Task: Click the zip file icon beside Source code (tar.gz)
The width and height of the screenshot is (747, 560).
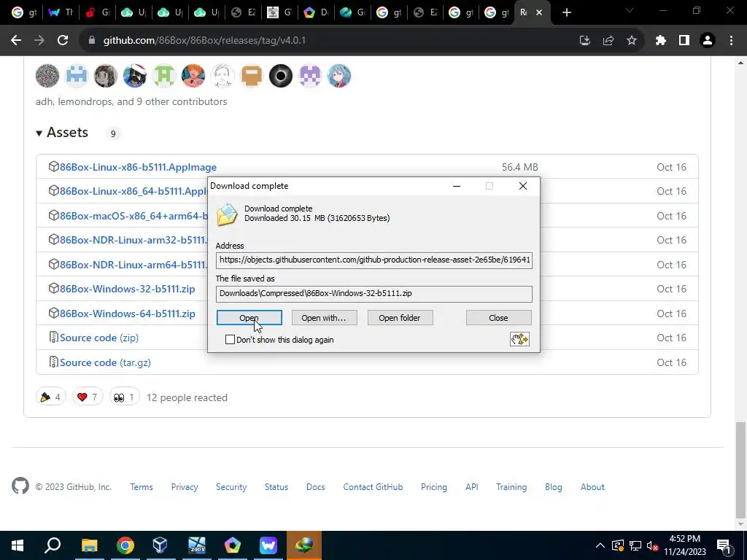Action: coord(53,362)
